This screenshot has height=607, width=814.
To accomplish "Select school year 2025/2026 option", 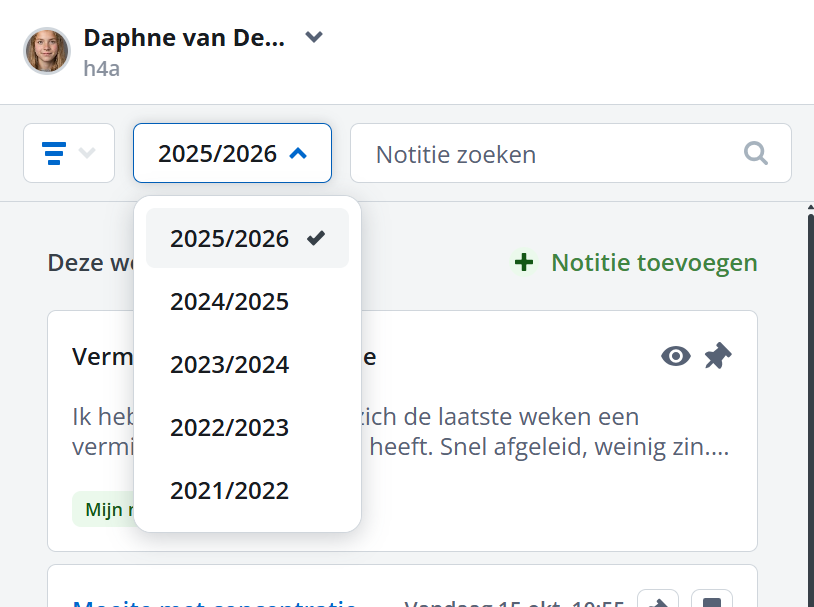I will [247, 238].
